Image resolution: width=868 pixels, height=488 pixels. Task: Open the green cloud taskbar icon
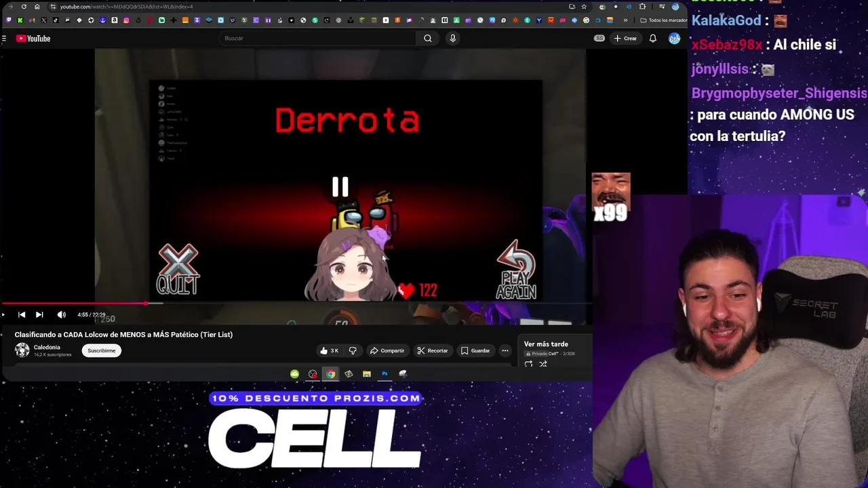[x=294, y=374]
